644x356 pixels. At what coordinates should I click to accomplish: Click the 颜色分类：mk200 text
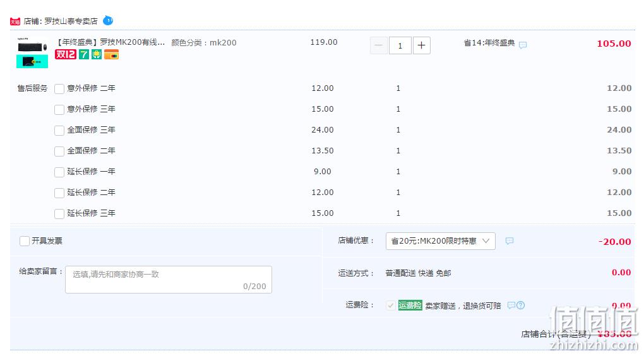pyautogui.click(x=204, y=43)
